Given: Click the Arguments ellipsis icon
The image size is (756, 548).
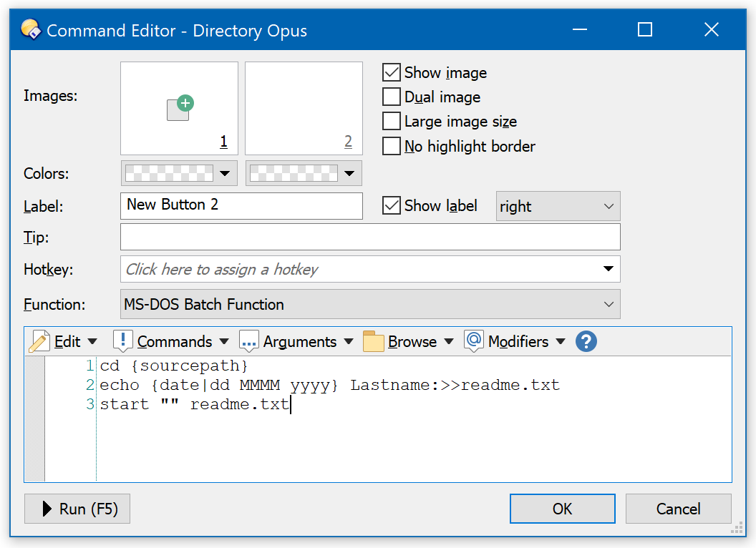Looking at the screenshot, I should pos(248,342).
